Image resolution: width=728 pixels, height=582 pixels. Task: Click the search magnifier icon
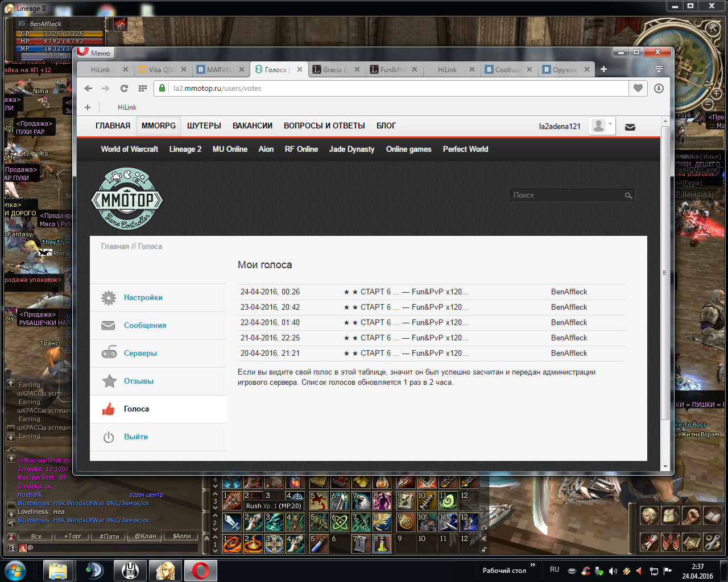628,196
